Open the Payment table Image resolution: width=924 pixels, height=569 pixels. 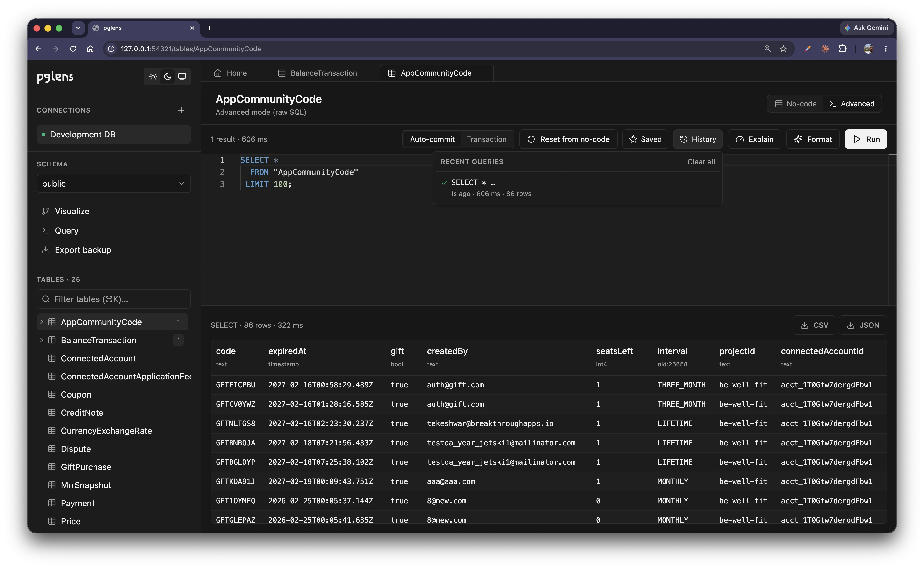pos(78,503)
